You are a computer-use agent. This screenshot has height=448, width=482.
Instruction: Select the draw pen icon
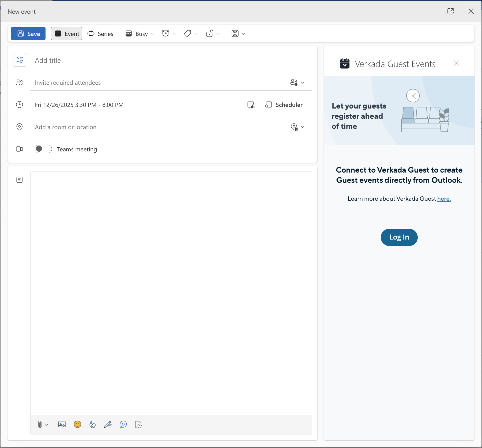click(108, 424)
